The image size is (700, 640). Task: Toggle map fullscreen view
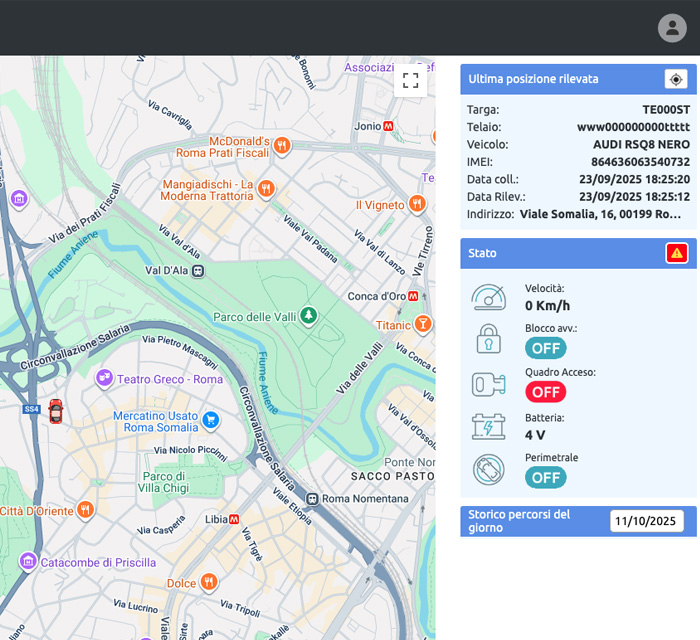coord(410,81)
